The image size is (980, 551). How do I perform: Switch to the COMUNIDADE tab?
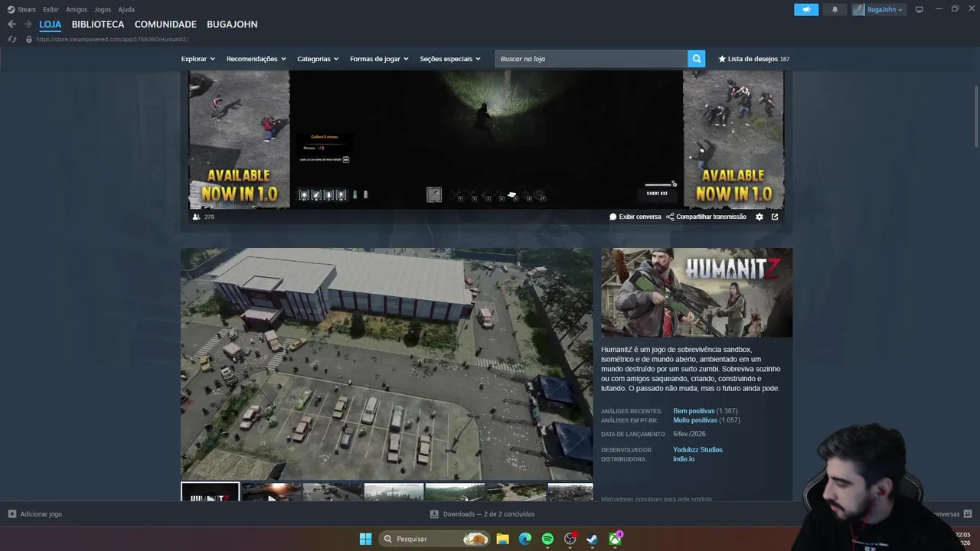(165, 24)
